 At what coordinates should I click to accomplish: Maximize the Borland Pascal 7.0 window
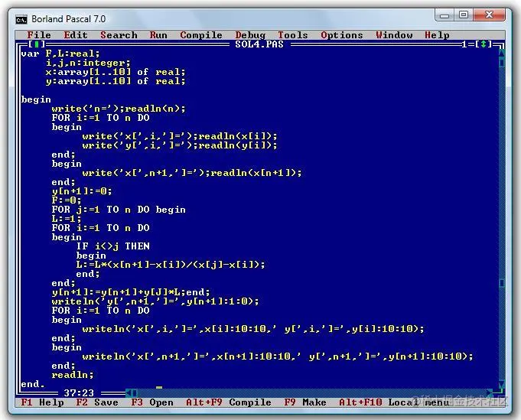click(x=464, y=15)
